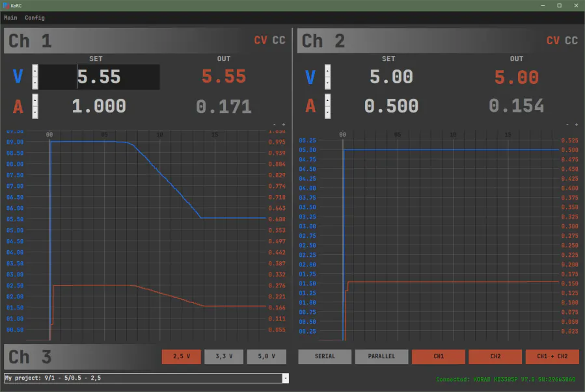Increase Ch 1 current with up stepper

click(x=35, y=100)
